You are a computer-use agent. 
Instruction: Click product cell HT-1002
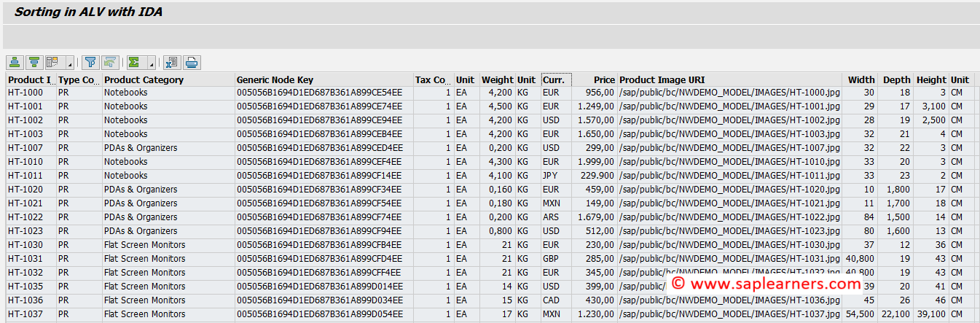pyautogui.click(x=31, y=120)
